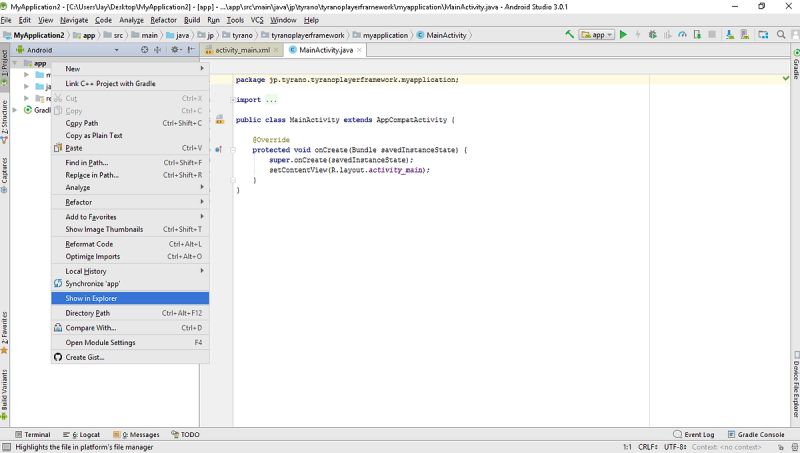Screen dimensions: 800x453
Task: Expand the Gradle Scripts tree node
Action: tap(15, 110)
